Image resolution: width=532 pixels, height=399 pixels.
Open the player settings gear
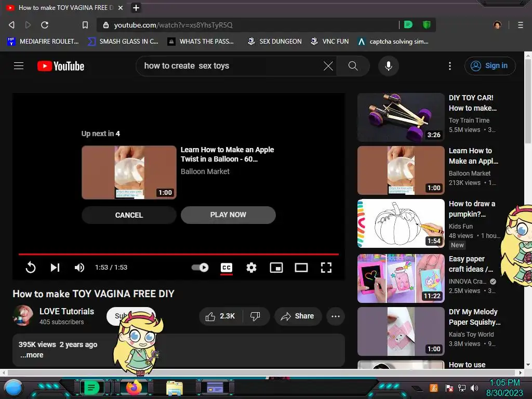point(251,268)
